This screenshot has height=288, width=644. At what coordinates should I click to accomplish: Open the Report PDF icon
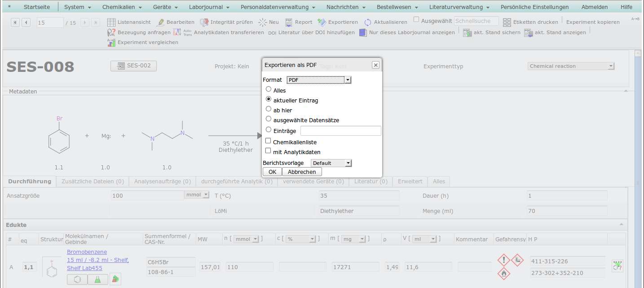[289, 22]
